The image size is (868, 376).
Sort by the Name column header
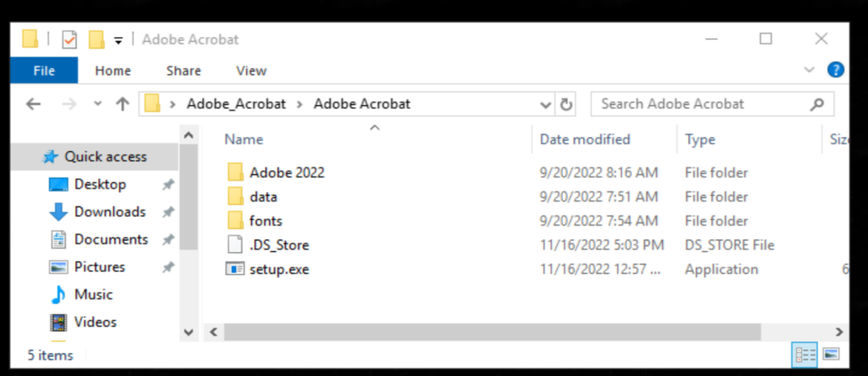(243, 140)
